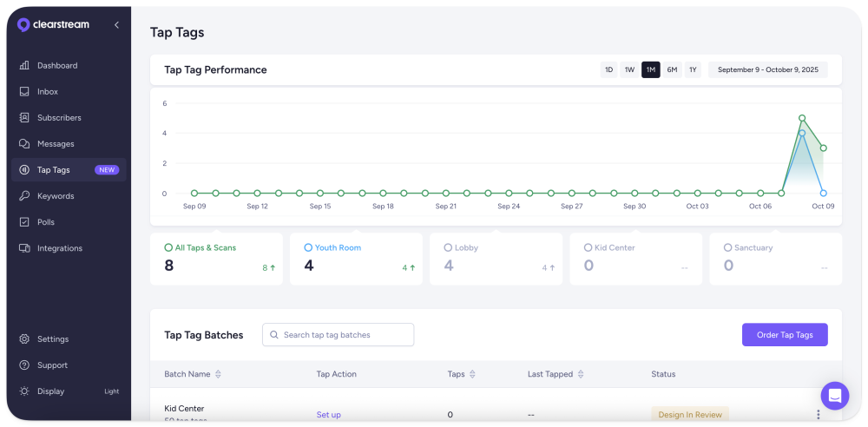Open the chat support widget bubble
Image resolution: width=868 pixels, height=427 pixels.
point(834,396)
